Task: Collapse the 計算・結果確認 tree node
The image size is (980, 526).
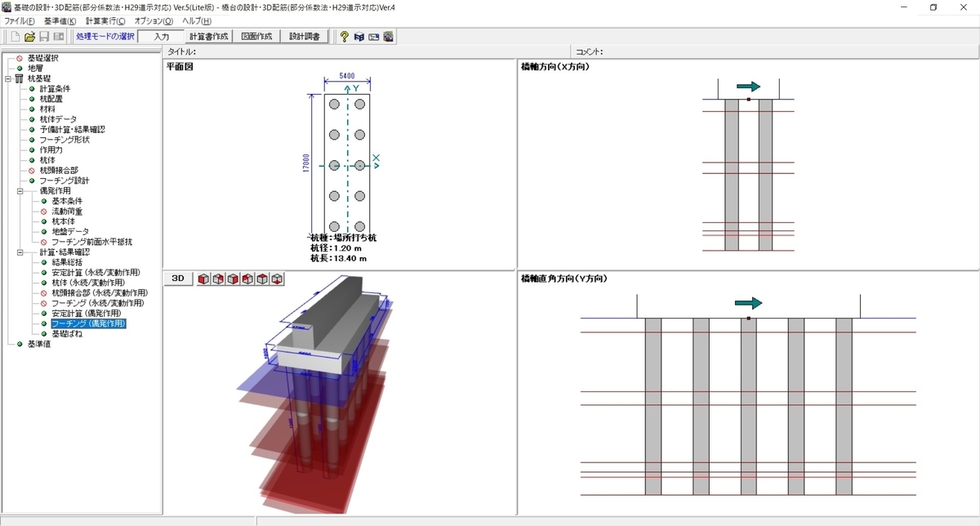Action: pyautogui.click(x=20, y=252)
